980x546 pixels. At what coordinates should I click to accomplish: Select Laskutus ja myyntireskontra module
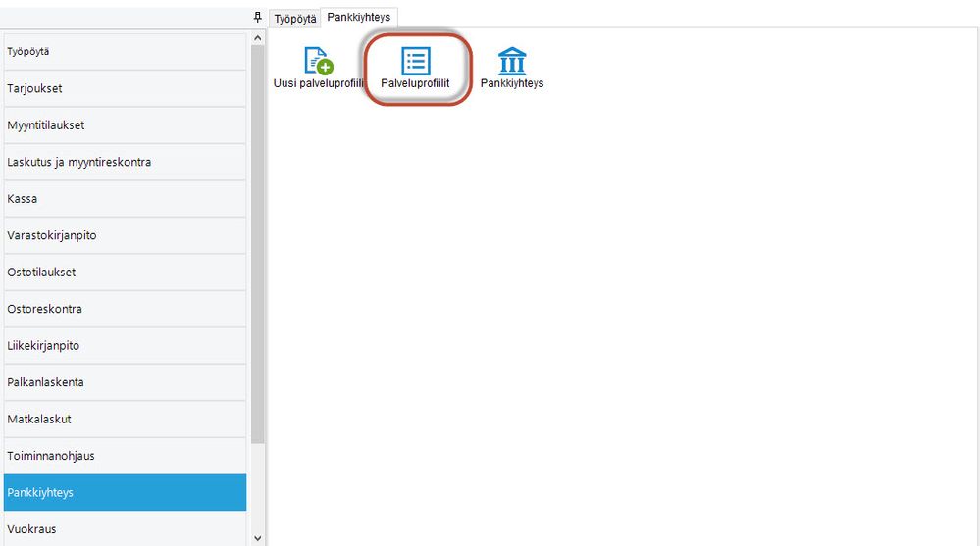tap(125, 162)
